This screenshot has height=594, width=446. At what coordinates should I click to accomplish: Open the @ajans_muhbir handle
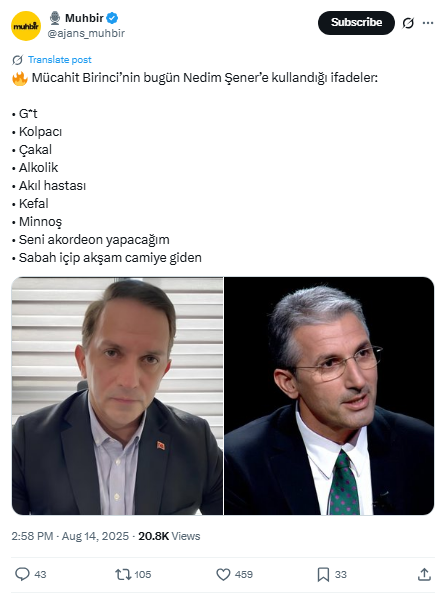(86, 33)
